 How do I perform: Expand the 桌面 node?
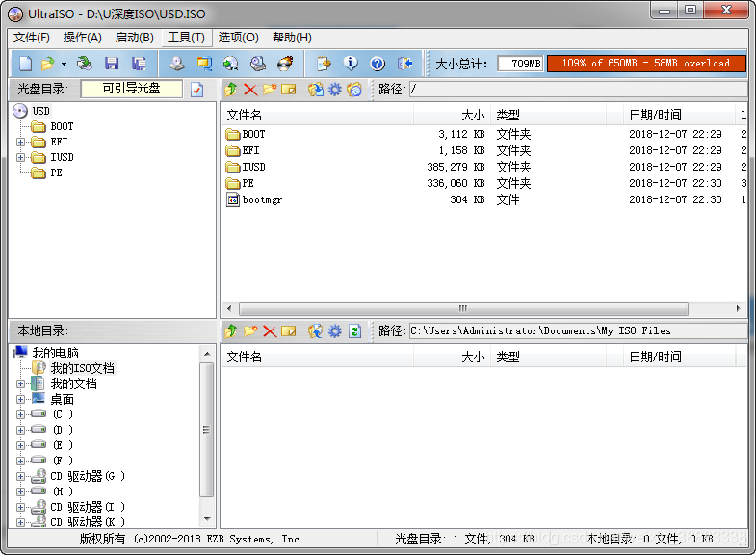coord(20,399)
